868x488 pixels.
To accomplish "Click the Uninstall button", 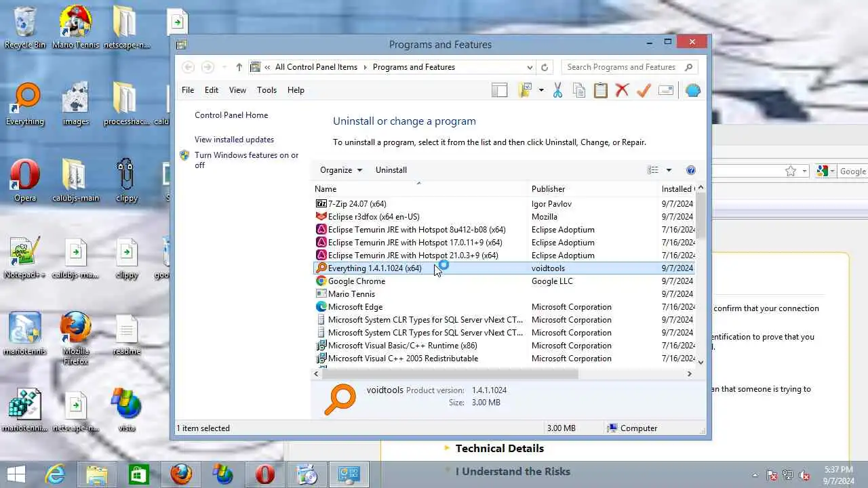I will pyautogui.click(x=391, y=170).
